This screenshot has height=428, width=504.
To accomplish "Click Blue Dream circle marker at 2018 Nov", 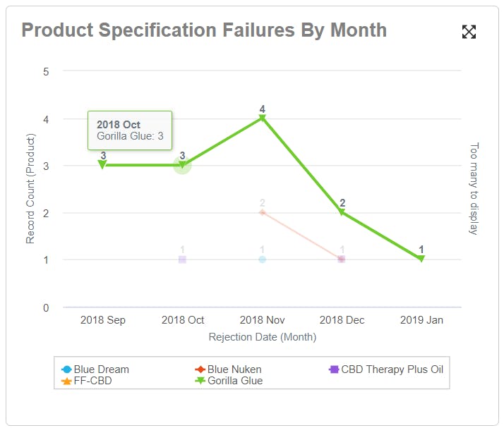I will click(x=262, y=259).
